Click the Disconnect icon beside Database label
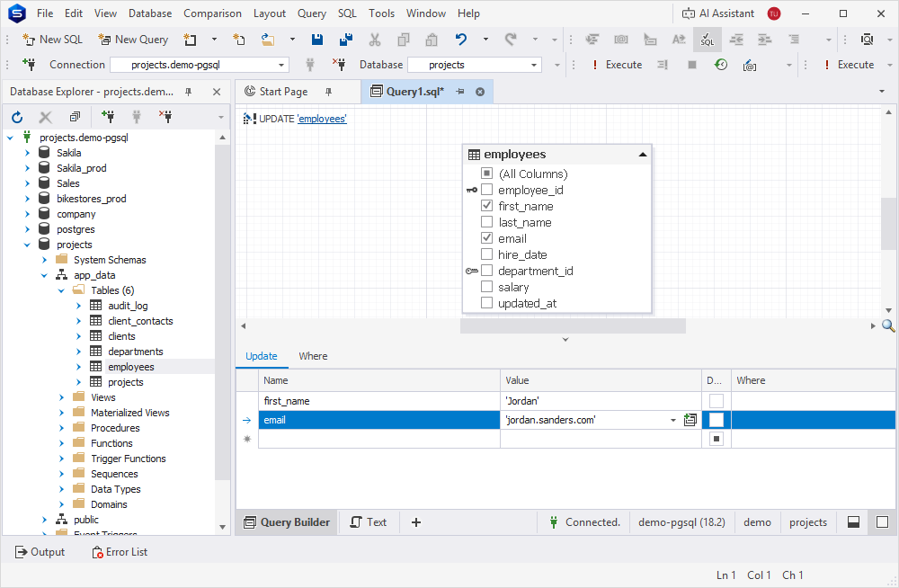The width and height of the screenshot is (899, 588). click(x=339, y=64)
